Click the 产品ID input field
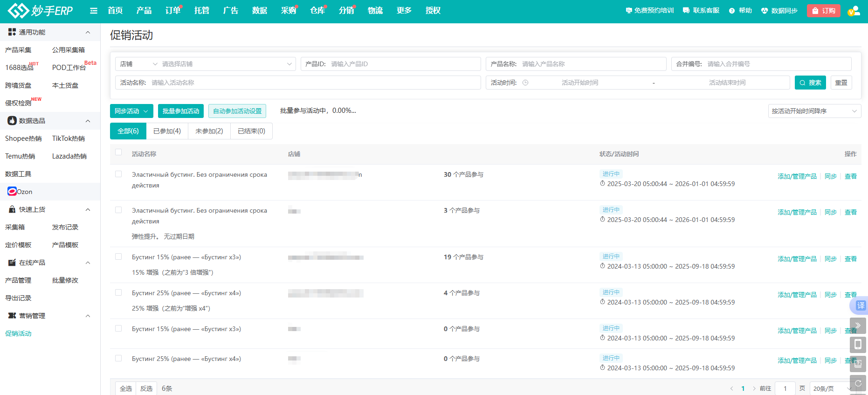The image size is (868, 395). coord(403,64)
